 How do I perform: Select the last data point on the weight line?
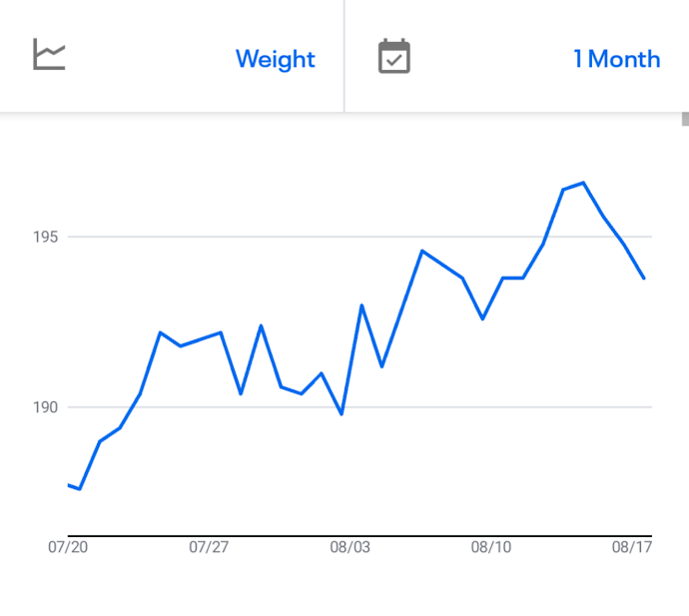tap(644, 278)
